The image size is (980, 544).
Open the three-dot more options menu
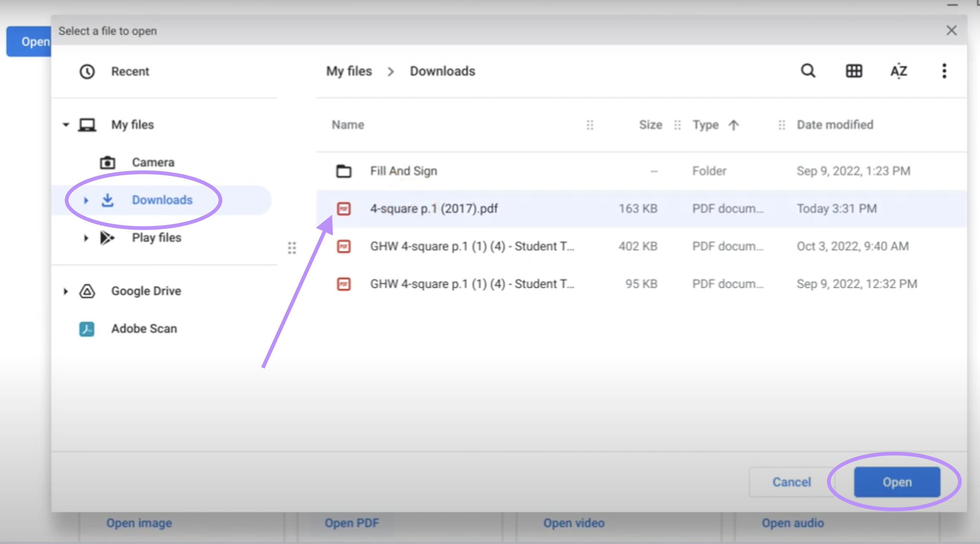[x=944, y=71]
